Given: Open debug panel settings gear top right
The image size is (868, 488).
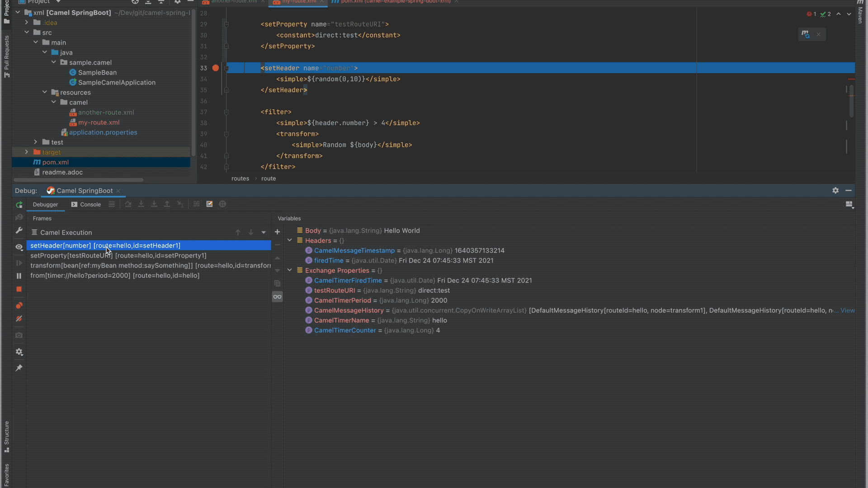Looking at the screenshot, I should point(835,191).
